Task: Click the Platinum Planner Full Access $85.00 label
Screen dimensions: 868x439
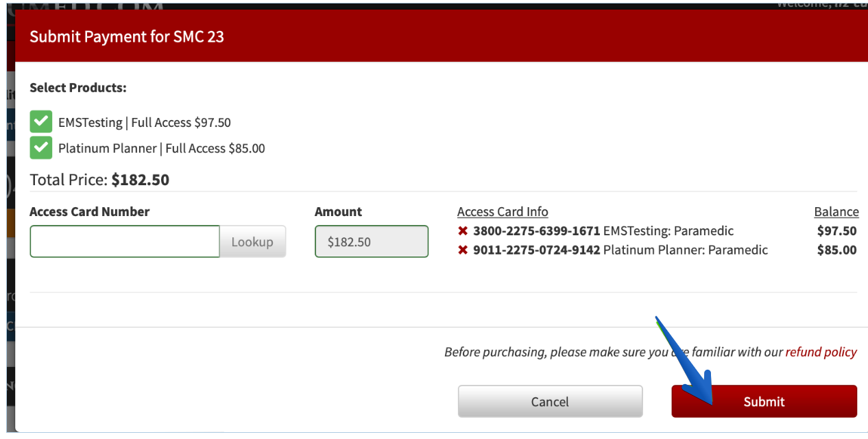Action: pyautogui.click(x=162, y=148)
